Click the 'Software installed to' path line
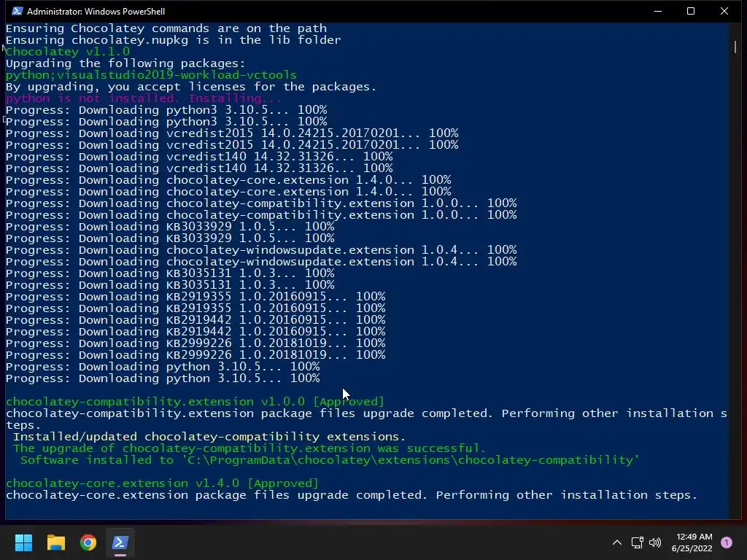The image size is (747, 560). click(330, 460)
